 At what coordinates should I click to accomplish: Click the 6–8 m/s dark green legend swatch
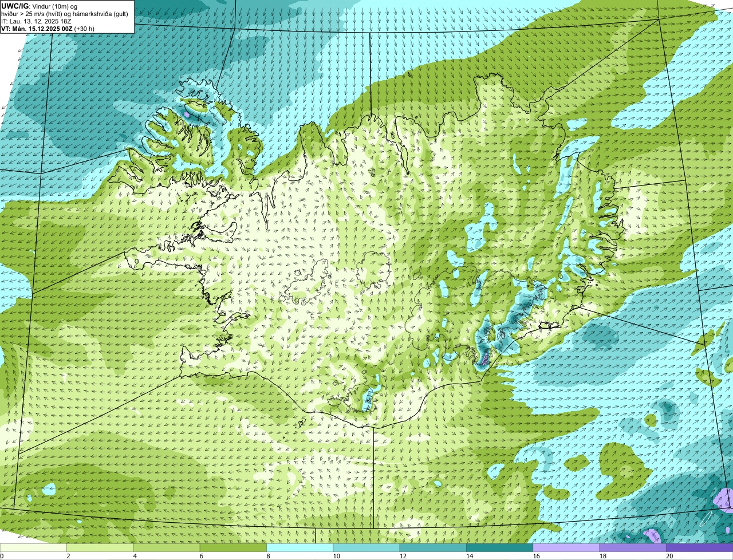234,547
